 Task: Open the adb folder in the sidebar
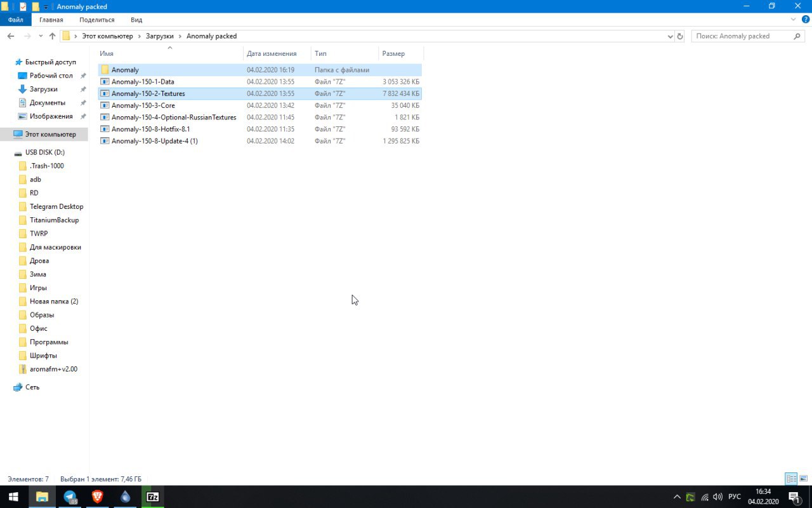[36, 180]
